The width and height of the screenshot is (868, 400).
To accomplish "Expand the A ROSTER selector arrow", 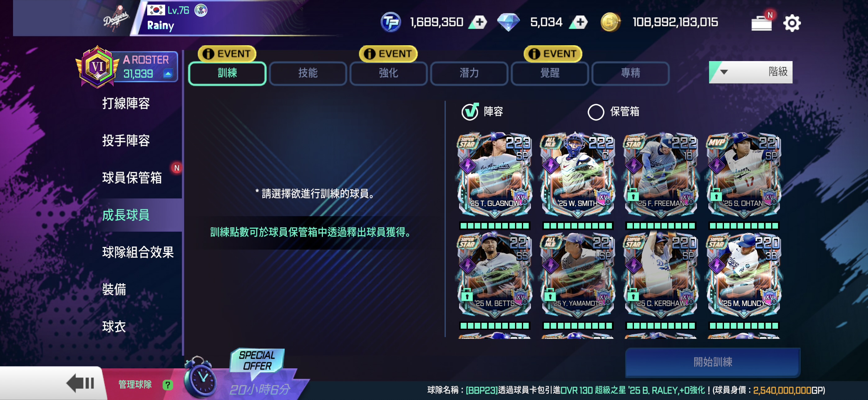I will (x=168, y=73).
